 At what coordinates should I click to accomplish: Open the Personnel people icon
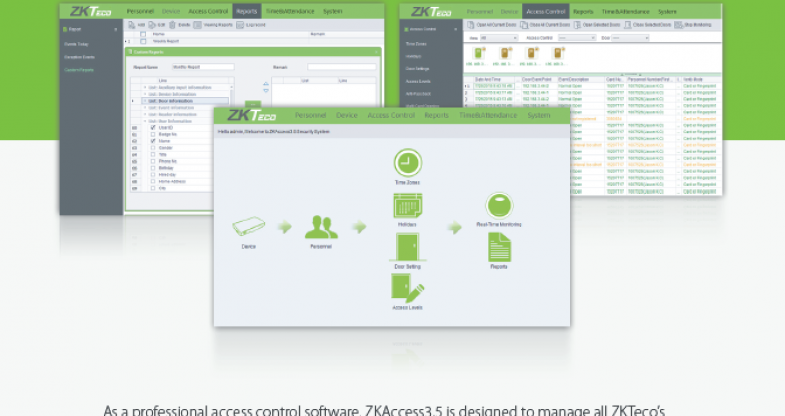click(x=321, y=226)
